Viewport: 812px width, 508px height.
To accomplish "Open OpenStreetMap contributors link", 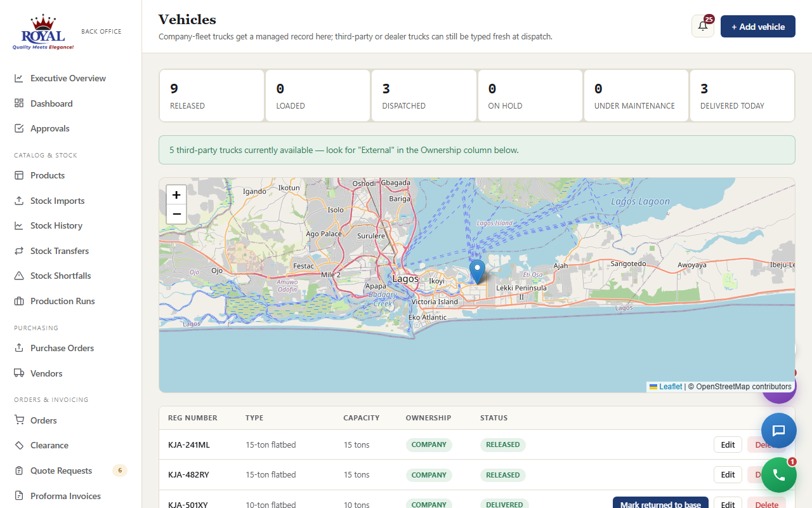I will coord(743,387).
